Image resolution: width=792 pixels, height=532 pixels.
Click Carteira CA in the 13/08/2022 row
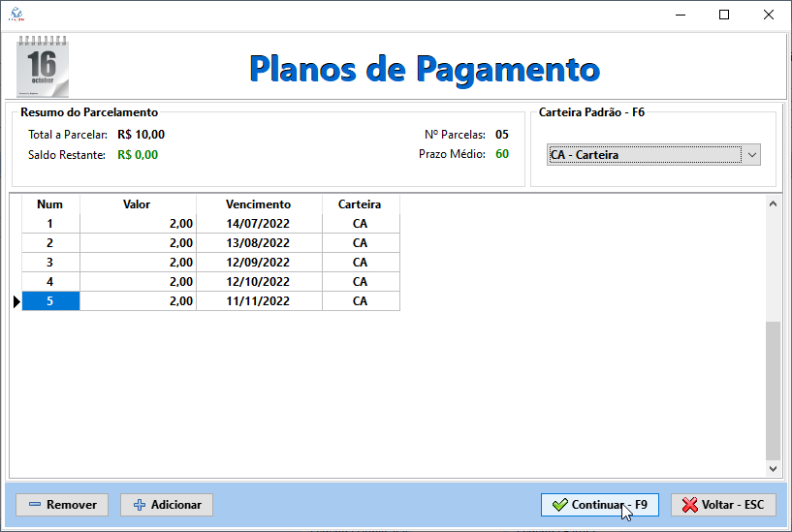tap(361, 243)
